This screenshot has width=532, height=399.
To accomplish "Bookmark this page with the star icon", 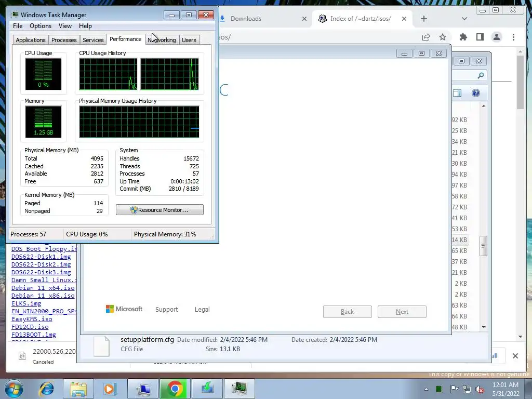I will click(443, 37).
